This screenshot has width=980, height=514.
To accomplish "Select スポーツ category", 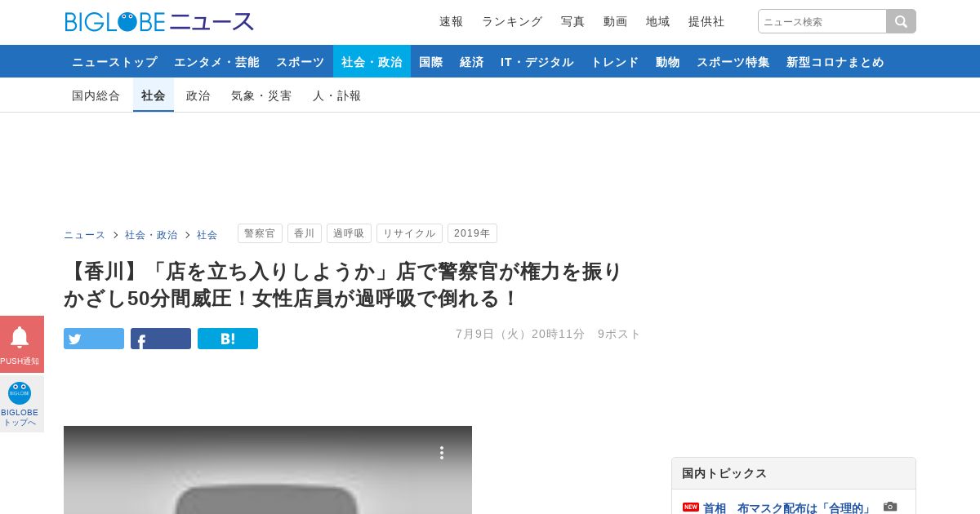I will point(300,61).
